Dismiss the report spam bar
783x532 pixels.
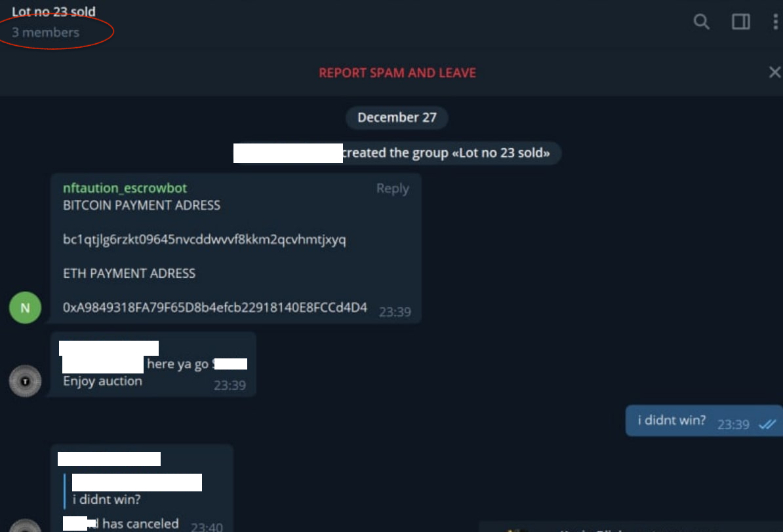[x=774, y=72]
